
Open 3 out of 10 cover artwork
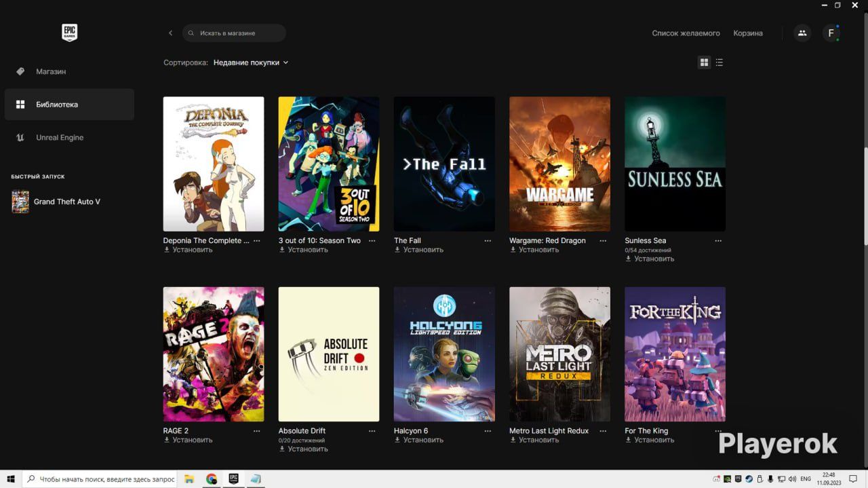pyautogui.click(x=329, y=164)
